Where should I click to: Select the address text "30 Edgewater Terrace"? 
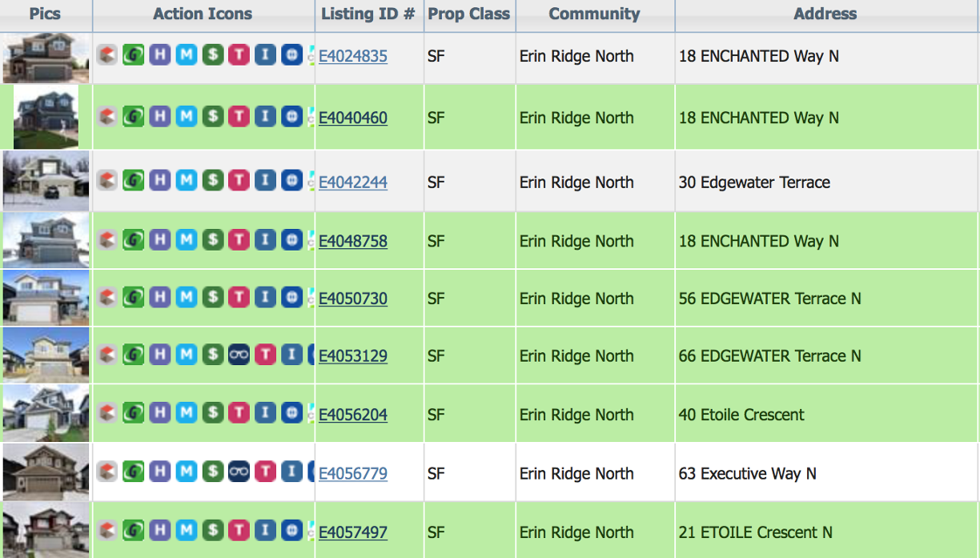click(x=754, y=183)
